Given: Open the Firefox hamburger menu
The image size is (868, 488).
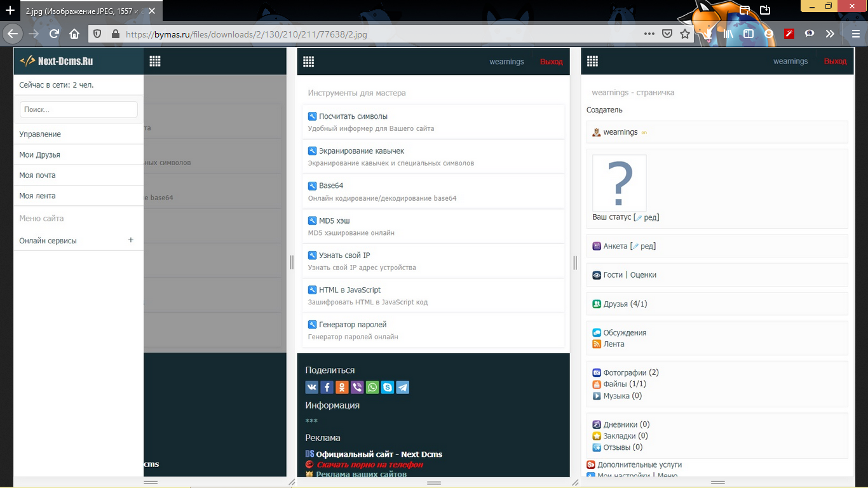Looking at the screenshot, I should pos(855,34).
